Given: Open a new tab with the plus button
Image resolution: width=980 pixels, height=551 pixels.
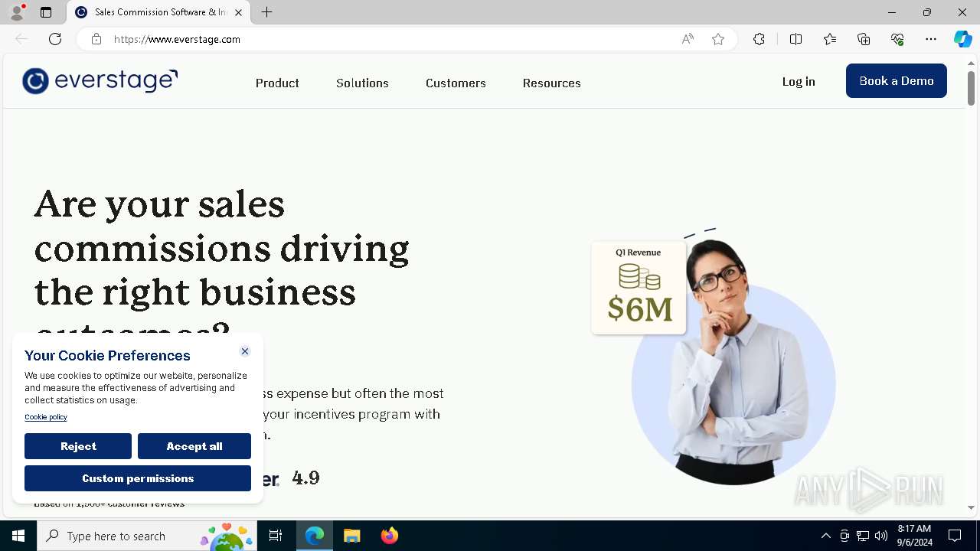Looking at the screenshot, I should coord(266,12).
